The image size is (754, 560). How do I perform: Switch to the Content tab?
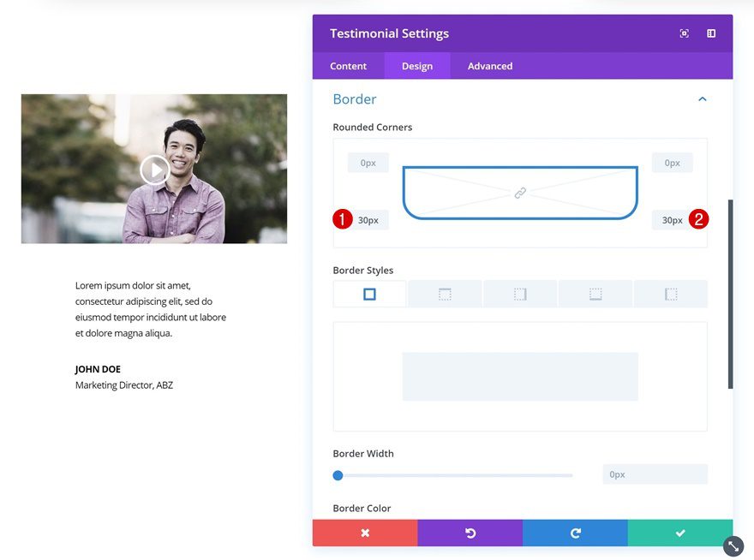pyautogui.click(x=348, y=65)
